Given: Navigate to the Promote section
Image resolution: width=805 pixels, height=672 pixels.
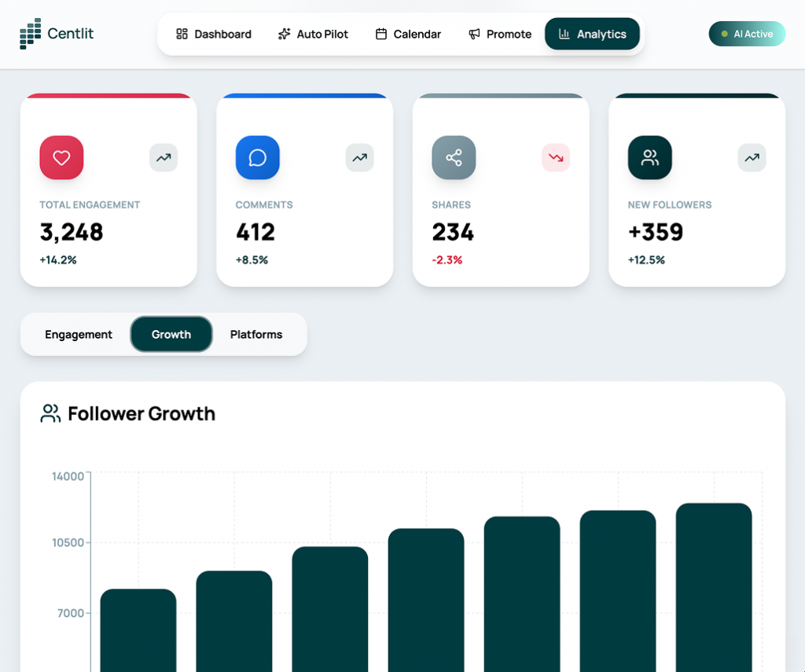Looking at the screenshot, I should click(x=500, y=34).
